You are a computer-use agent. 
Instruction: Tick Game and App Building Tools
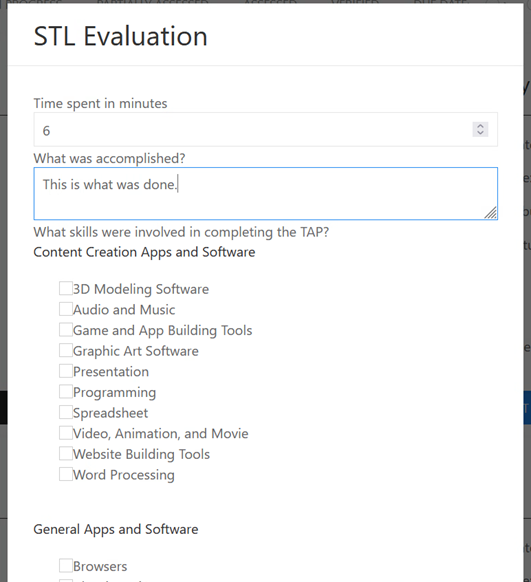[x=66, y=330]
